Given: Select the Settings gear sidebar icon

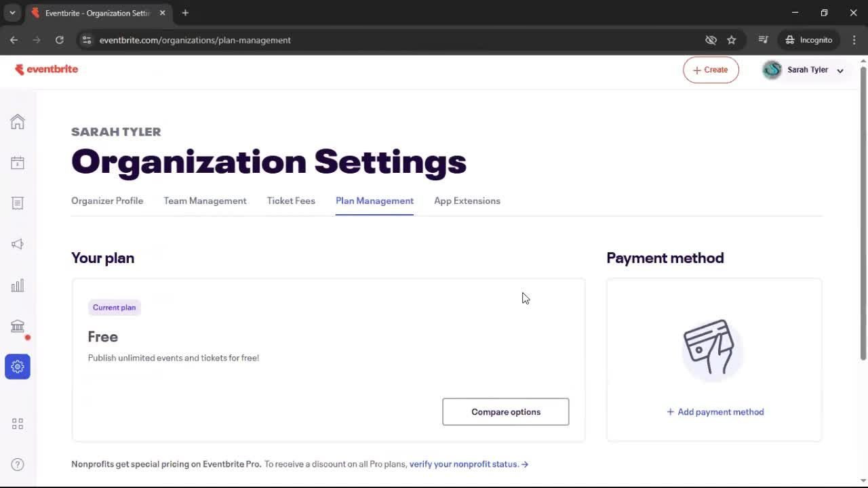Looking at the screenshot, I should tap(18, 367).
